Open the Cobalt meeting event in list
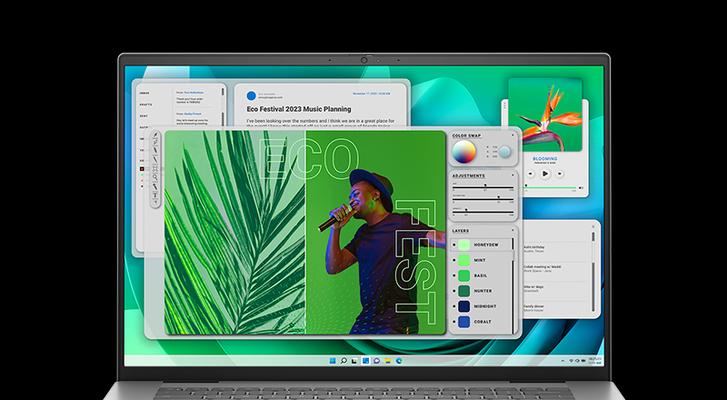Screen dimensions: 727x400 coord(542,269)
